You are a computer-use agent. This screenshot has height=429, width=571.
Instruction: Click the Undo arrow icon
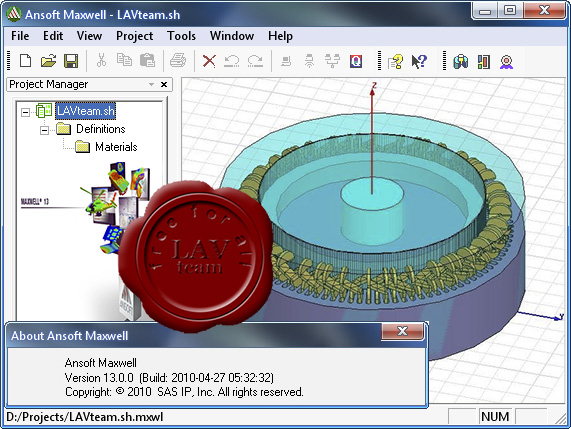pyautogui.click(x=232, y=61)
